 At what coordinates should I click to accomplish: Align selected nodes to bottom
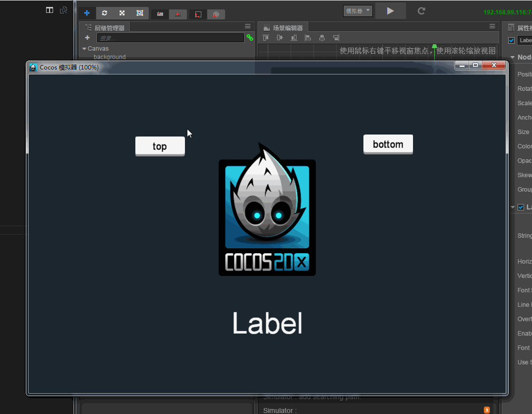(294, 38)
